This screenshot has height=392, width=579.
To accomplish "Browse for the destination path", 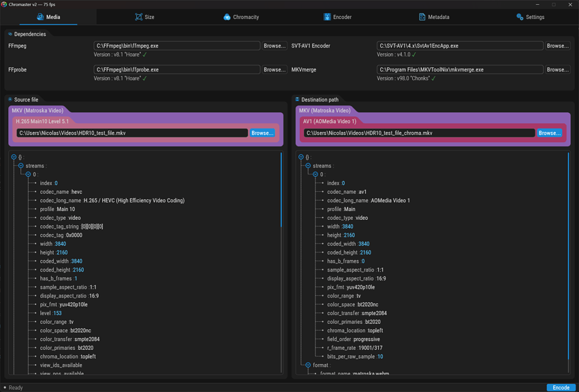I will click(550, 133).
